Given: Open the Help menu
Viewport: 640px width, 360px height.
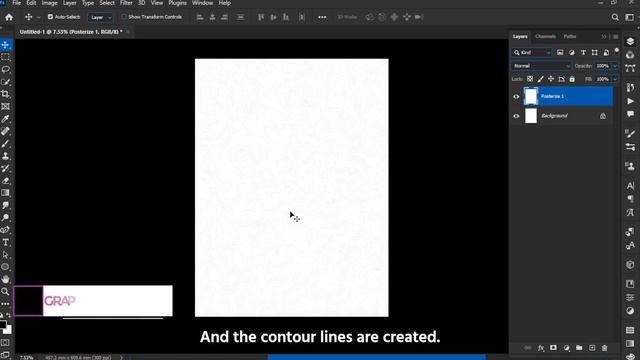Looking at the screenshot, I should (224, 3).
